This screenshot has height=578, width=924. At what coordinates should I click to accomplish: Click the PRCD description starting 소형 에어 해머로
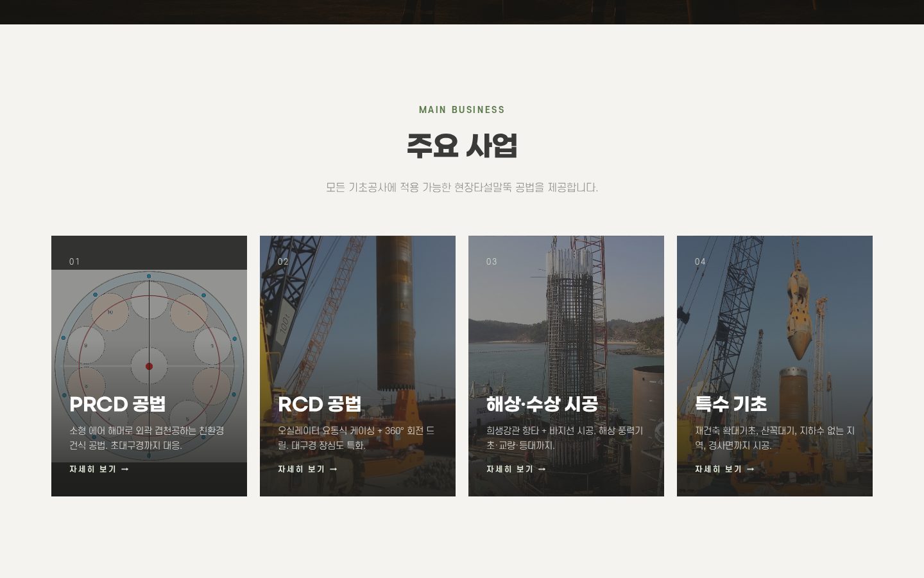pyautogui.click(x=147, y=438)
